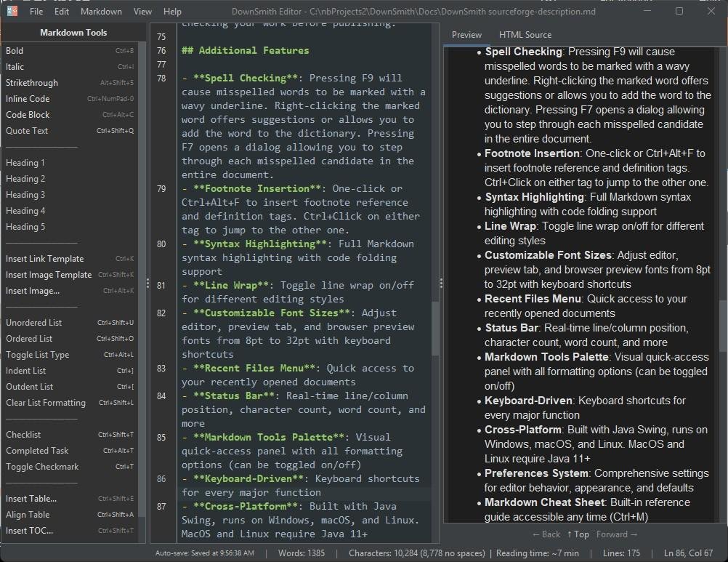Apply Heading 2 style

pyautogui.click(x=70, y=179)
